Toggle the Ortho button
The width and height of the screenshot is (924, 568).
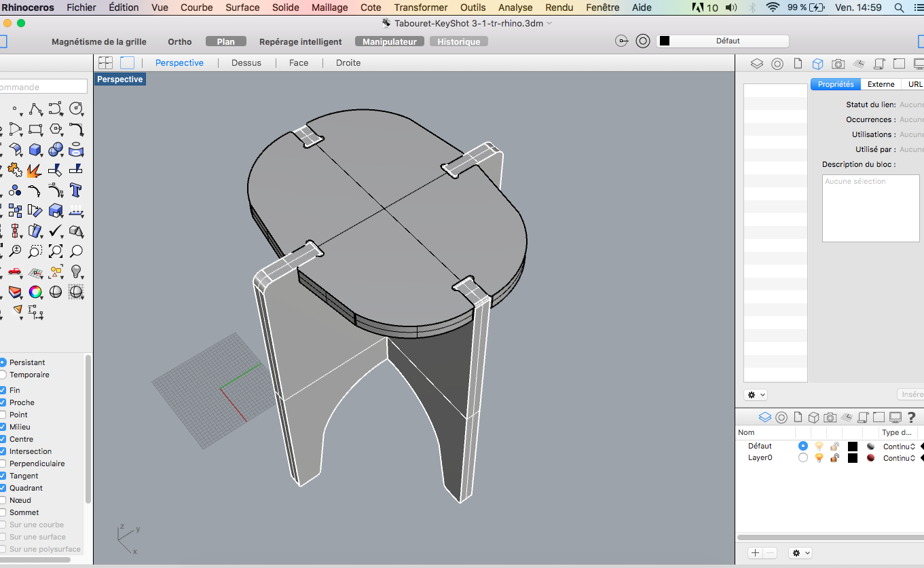coord(180,42)
